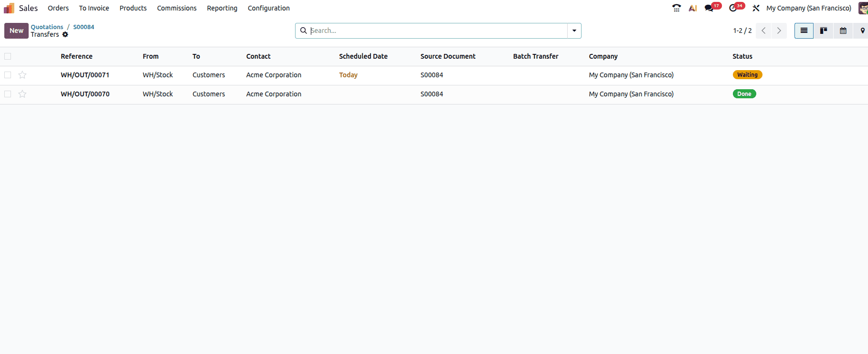Screen dimensions: 868x354
Task: Open transfer WH/OUT/00070
Action: pyautogui.click(x=85, y=94)
